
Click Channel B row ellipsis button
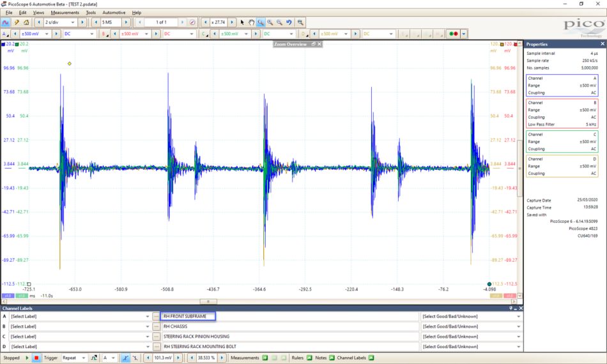tap(156, 326)
